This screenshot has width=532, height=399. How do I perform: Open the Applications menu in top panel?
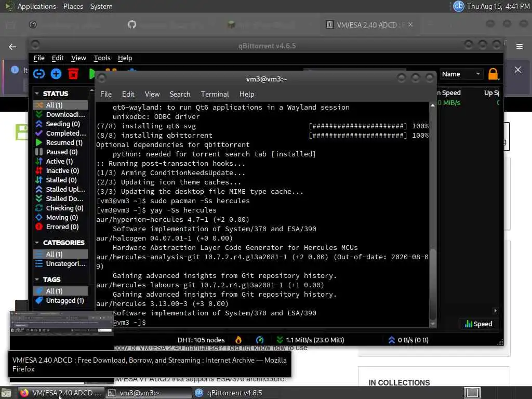37,6
